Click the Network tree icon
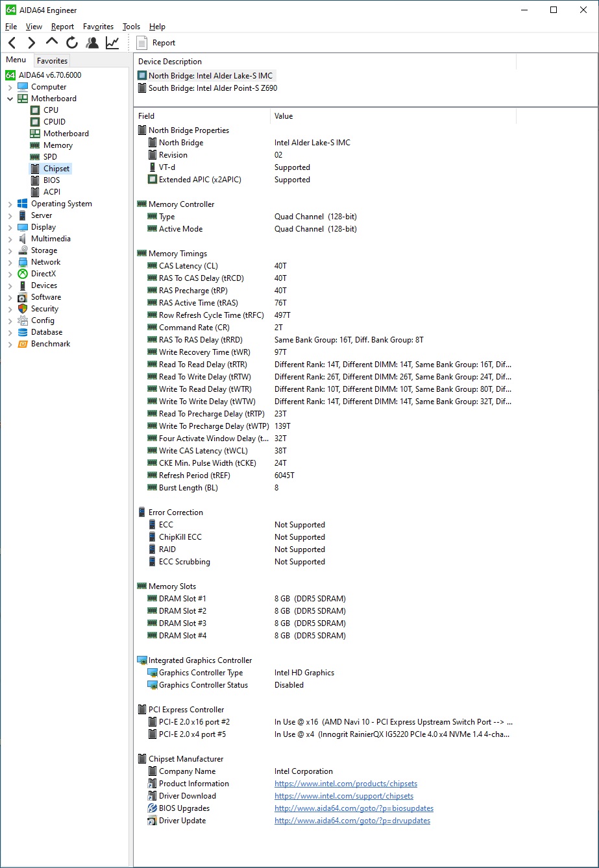This screenshot has height=868, width=599. click(x=23, y=262)
